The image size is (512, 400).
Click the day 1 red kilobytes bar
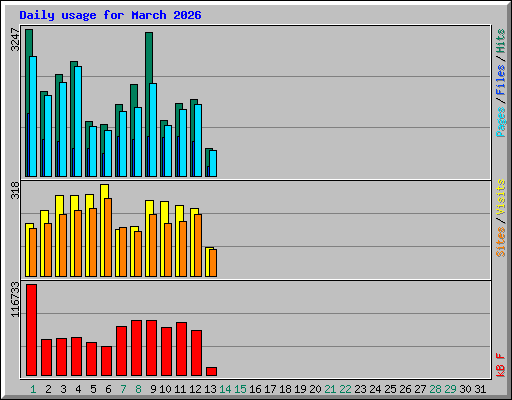[x=31, y=330]
